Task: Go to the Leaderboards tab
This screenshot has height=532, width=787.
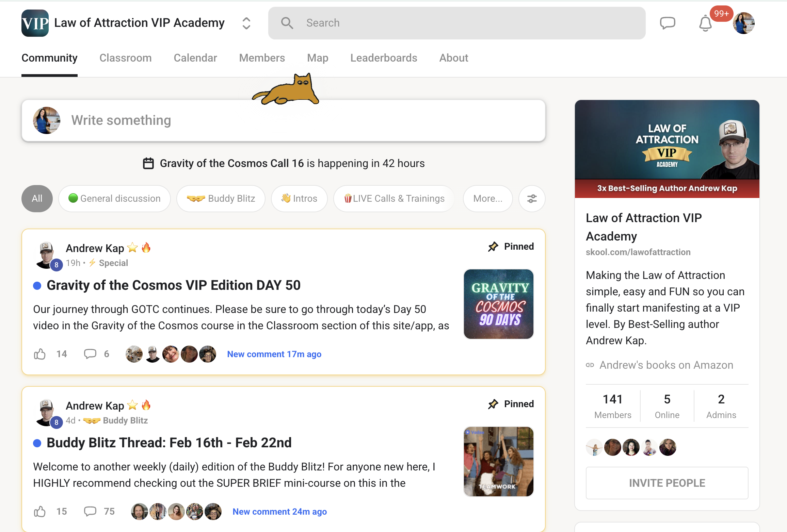Action: pyautogui.click(x=384, y=58)
